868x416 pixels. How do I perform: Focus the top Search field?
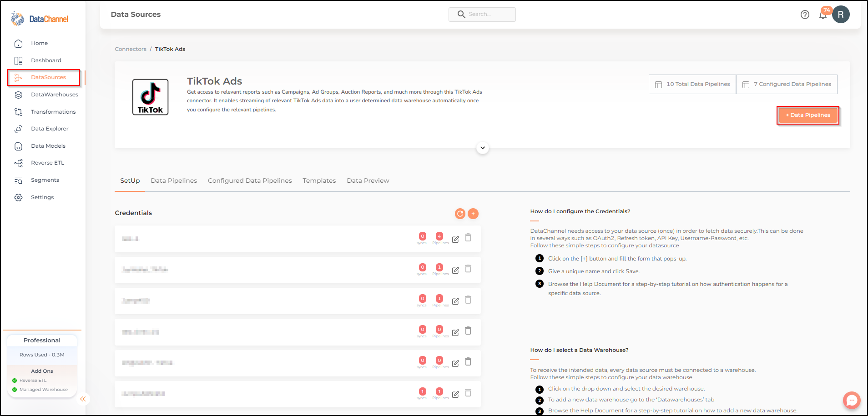pos(482,15)
